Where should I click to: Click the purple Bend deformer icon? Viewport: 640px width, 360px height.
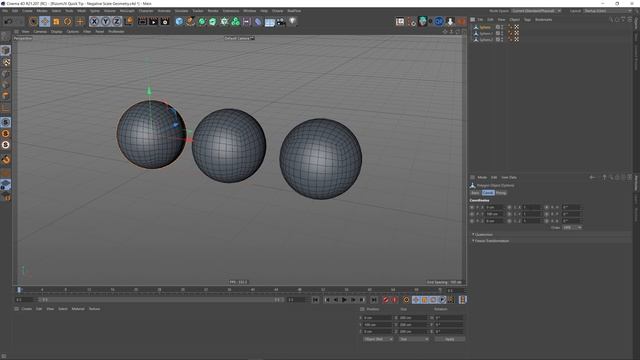tap(258, 21)
